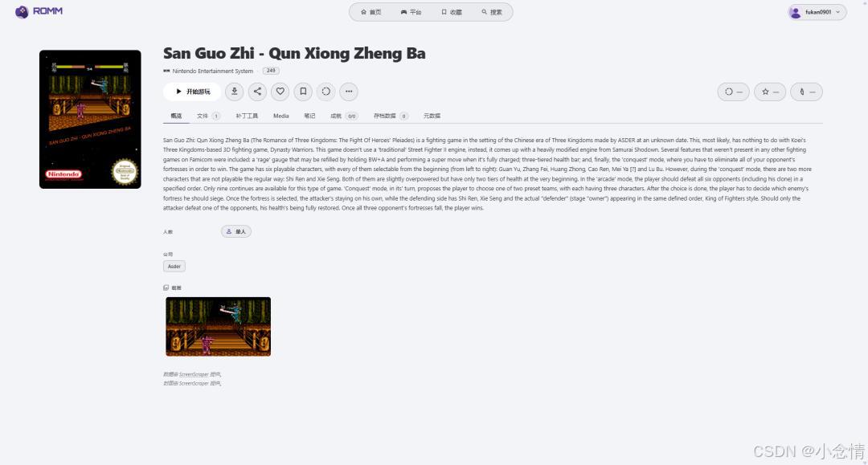Add to collection with bookmark icon
This screenshot has height=465, width=868.
303,92
